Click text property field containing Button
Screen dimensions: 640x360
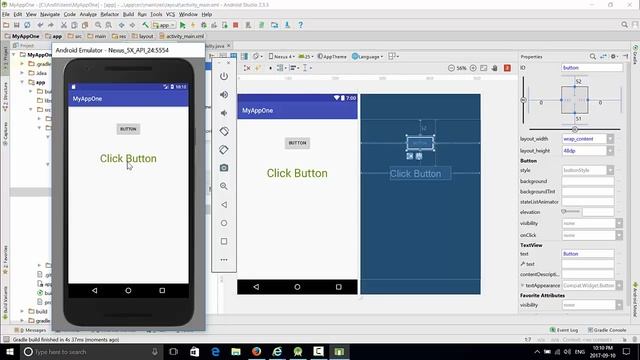[588, 254]
